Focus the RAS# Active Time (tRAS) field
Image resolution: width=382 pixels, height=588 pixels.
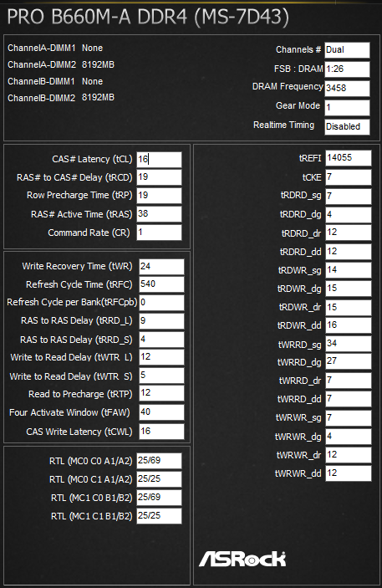[159, 214]
